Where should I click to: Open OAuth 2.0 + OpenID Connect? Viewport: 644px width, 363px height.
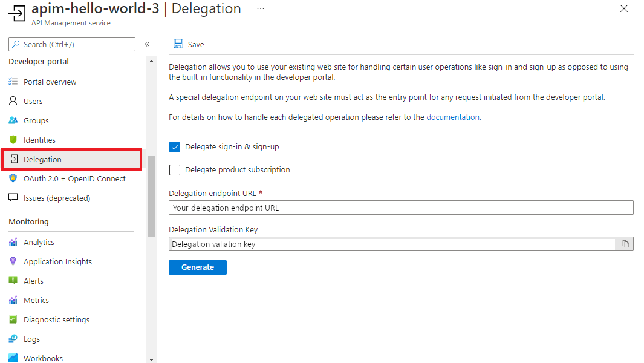click(x=74, y=178)
